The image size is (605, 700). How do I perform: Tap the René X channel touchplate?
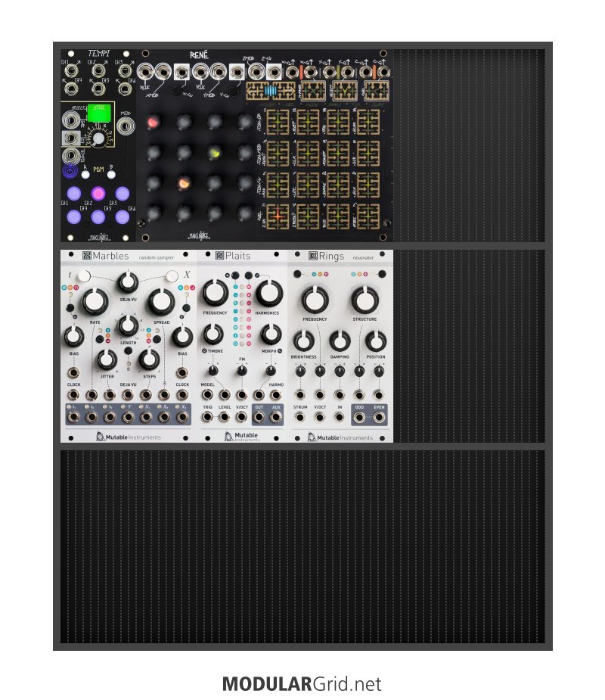point(313,91)
